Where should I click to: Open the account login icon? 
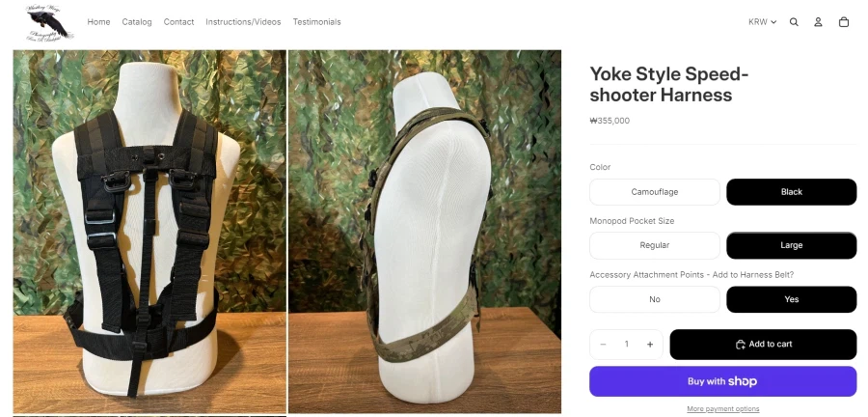click(819, 22)
